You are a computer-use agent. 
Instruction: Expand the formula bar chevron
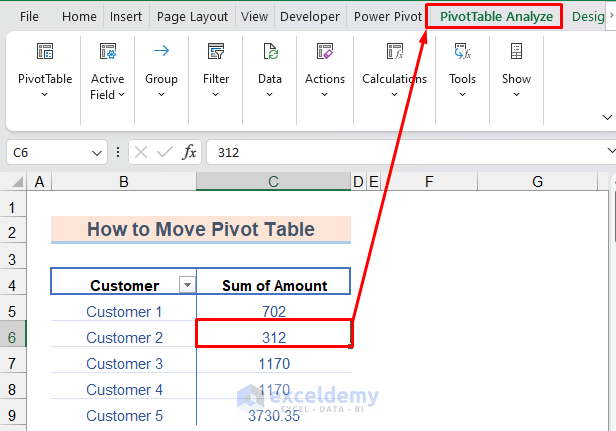pyautogui.click(x=610, y=152)
